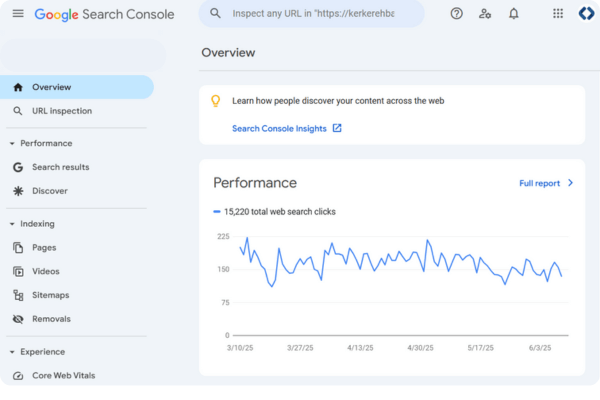
Task: Open the account profile avatar
Action: click(x=586, y=14)
